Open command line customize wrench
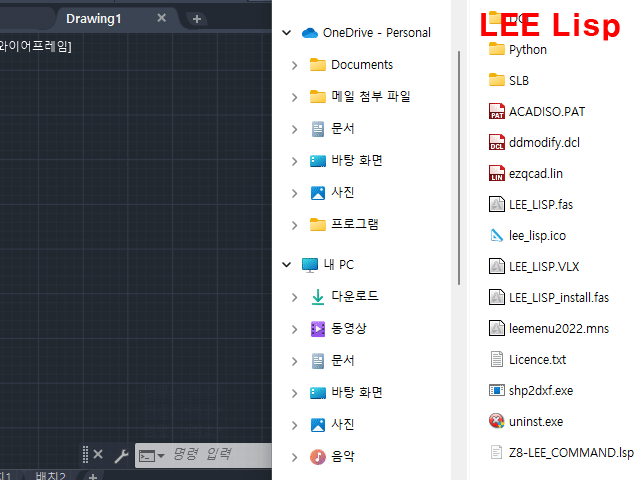Viewport: 640px width, 480px height. tap(121, 455)
